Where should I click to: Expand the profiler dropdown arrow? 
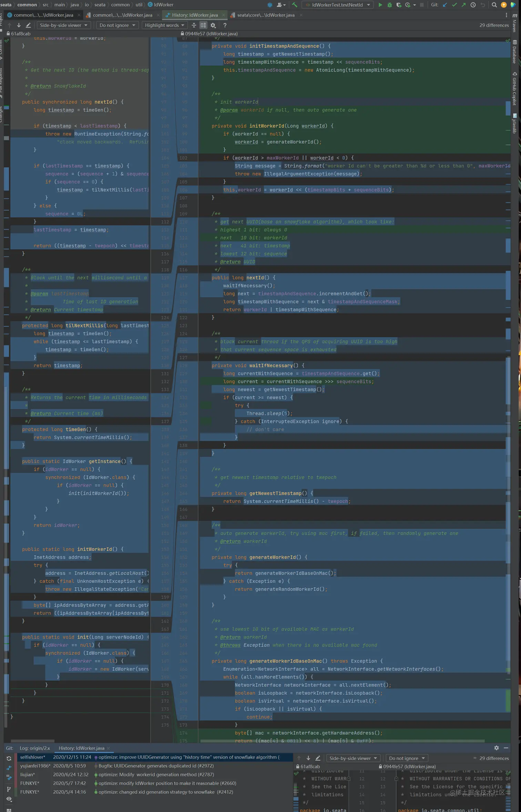414,5
